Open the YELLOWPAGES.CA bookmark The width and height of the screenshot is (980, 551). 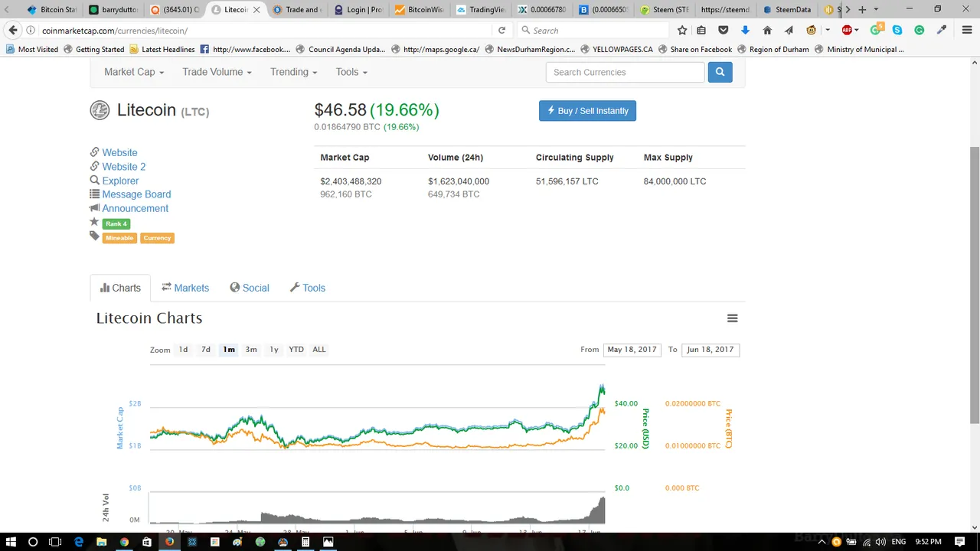(616, 50)
